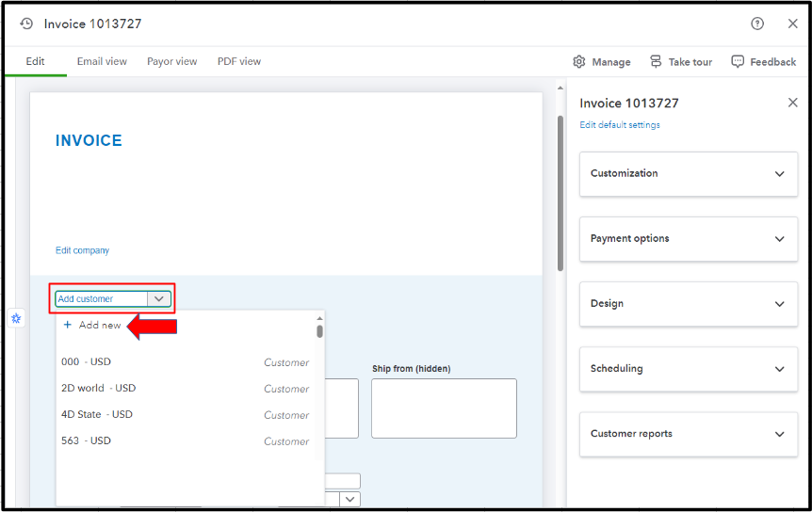
Task: Start the Take tour walkthrough
Action: click(681, 61)
